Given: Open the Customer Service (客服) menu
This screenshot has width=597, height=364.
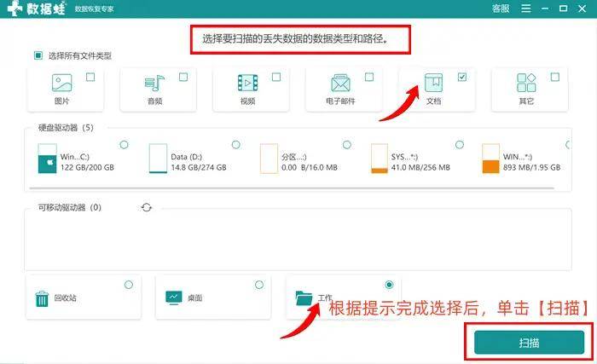Looking at the screenshot, I should 501,9.
